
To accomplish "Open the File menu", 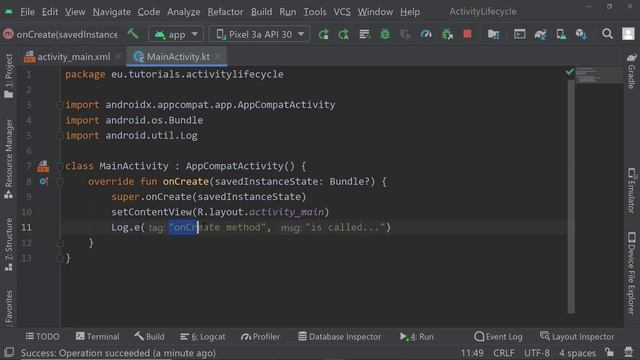I will [27, 12].
